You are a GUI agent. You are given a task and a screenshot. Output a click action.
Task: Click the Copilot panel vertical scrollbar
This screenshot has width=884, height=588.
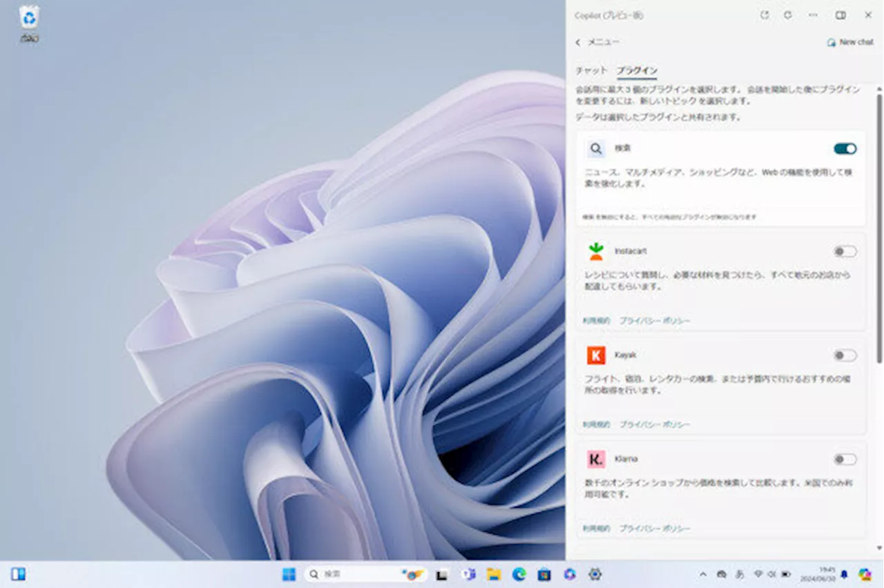(x=879, y=228)
